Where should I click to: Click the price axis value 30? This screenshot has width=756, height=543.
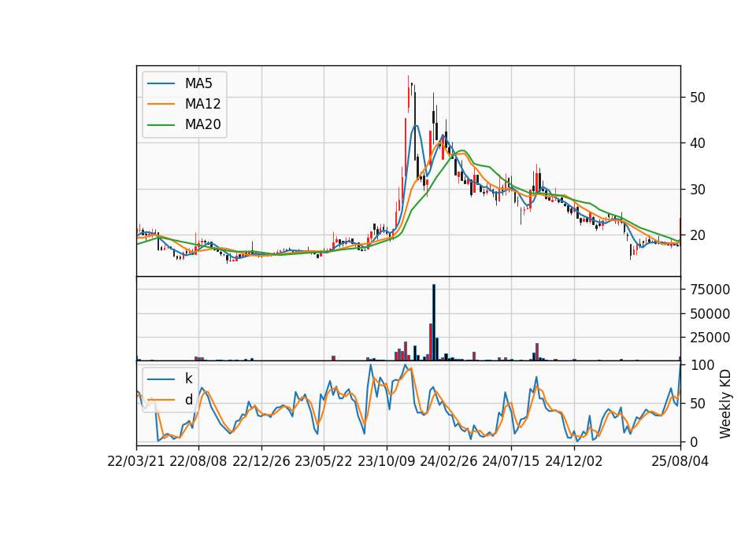click(698, 190)
